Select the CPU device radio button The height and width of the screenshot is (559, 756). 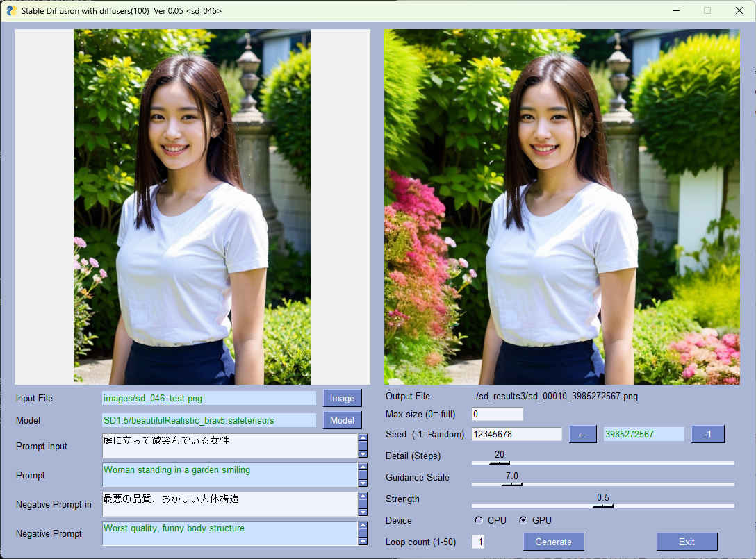[x=478, y=520]
